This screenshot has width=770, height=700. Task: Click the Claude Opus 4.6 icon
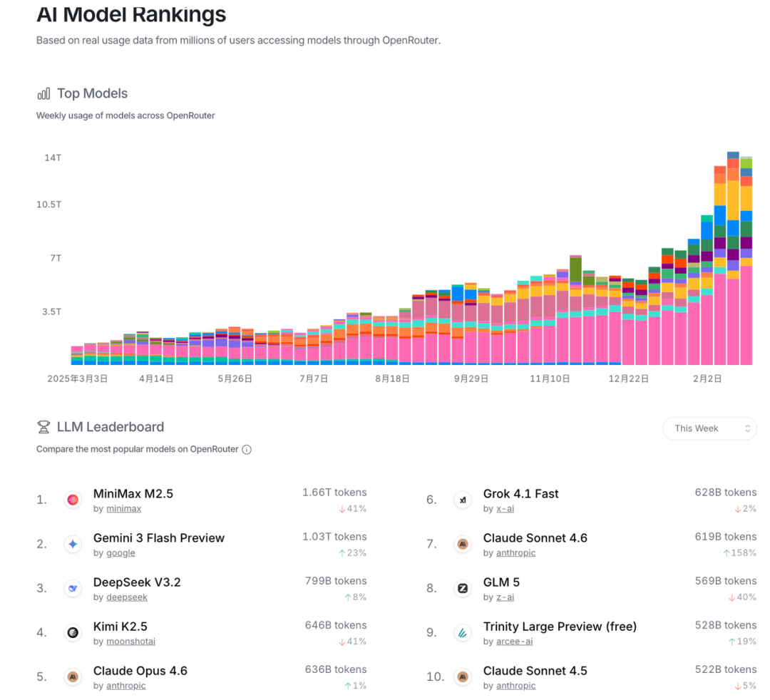[x=73, y=677]
